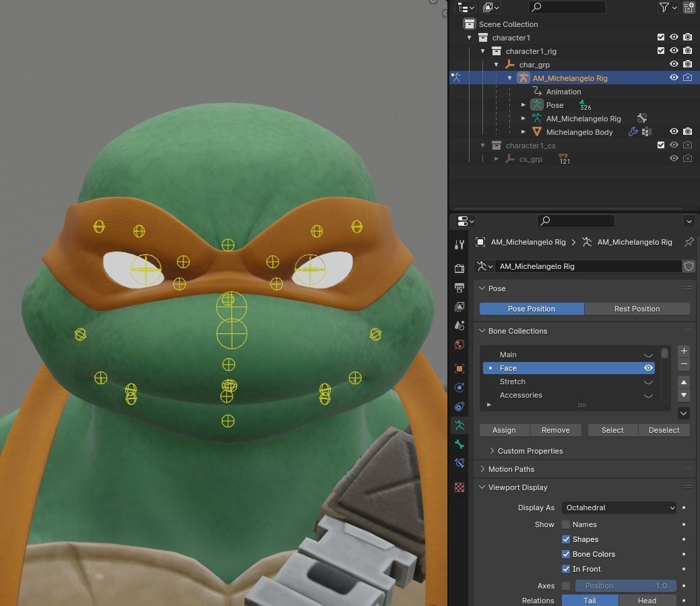This screenshot has height=606, width=700.
Task: Add a new bone collection with plus
Action: [683, 351]
